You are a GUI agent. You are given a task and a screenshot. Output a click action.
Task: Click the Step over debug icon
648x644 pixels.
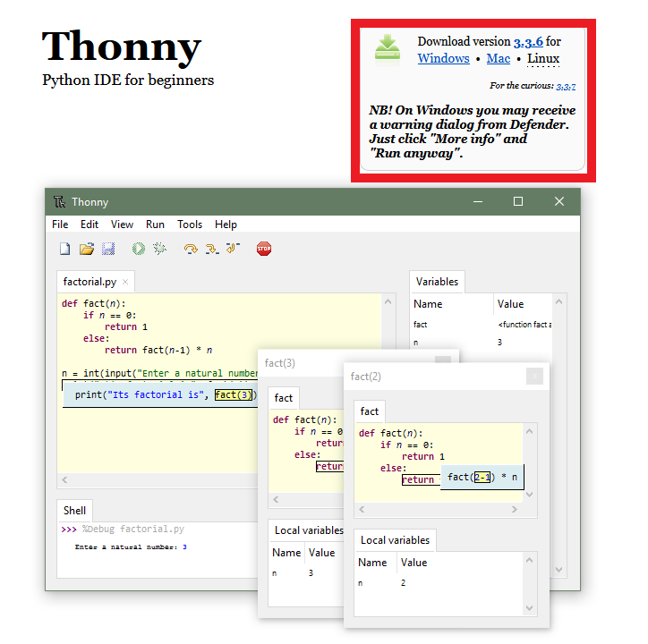191,249
